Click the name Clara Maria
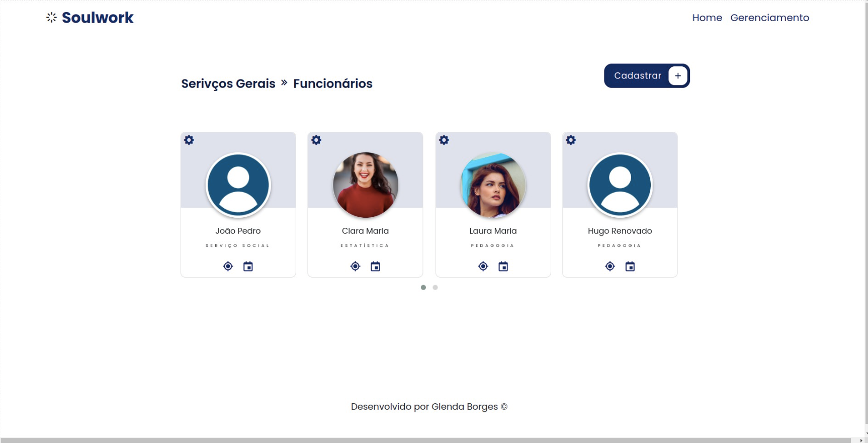The height and width of the screenshot is (443, 868). pos(365,231)
